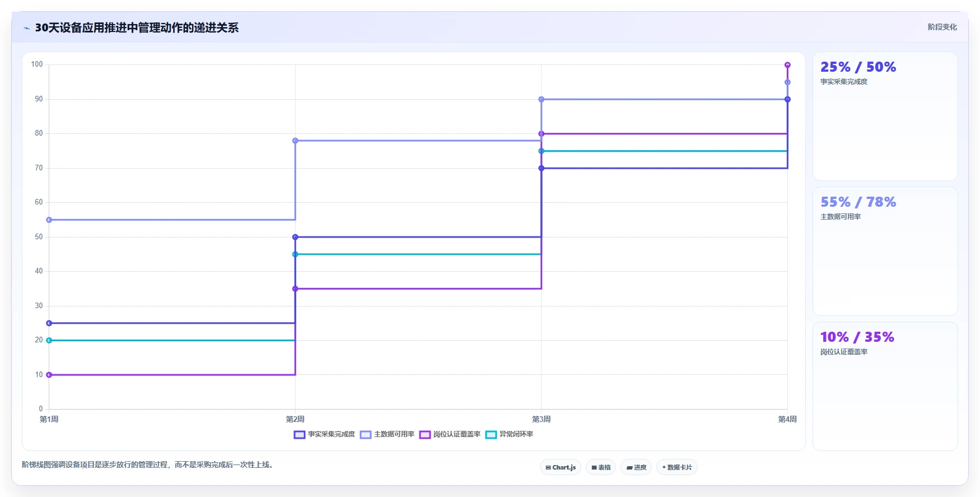Click the 第3周 x-axis label
The image size is (980, 497).
pyautogui.click(x=541, y=419)
